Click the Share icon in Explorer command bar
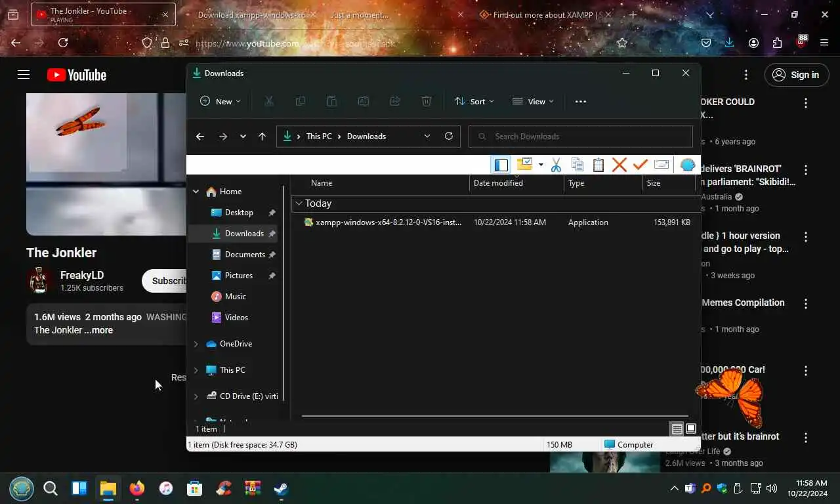840x504 pixels. 394,101
